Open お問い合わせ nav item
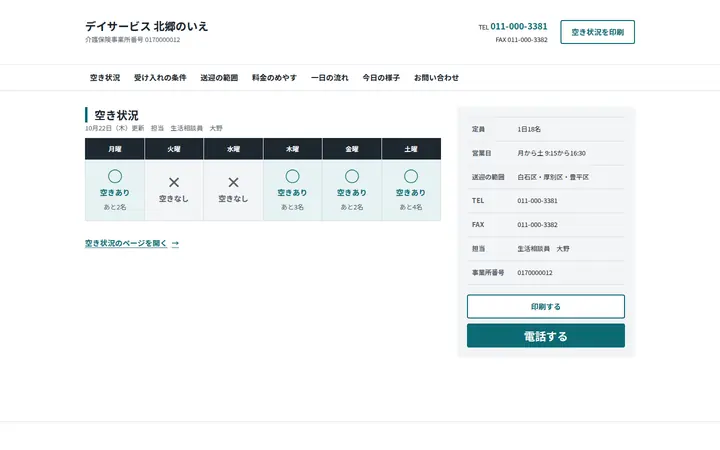The width and height of the screenshot is (720, 450). [x=436, y=78]
